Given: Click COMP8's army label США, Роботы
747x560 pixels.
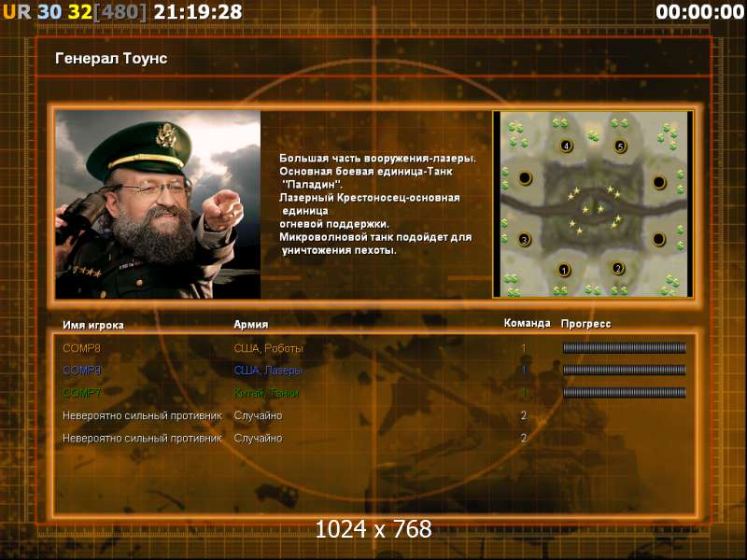Looking at the screenshot, I should point(268,348).
